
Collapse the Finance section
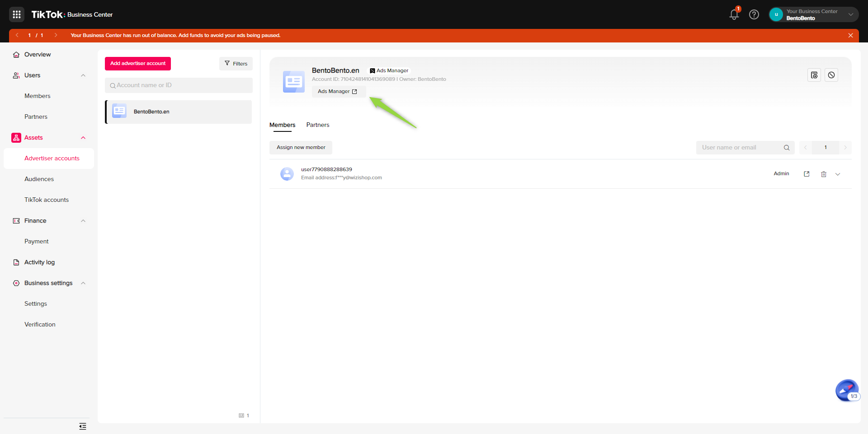(x=83, y=221)
